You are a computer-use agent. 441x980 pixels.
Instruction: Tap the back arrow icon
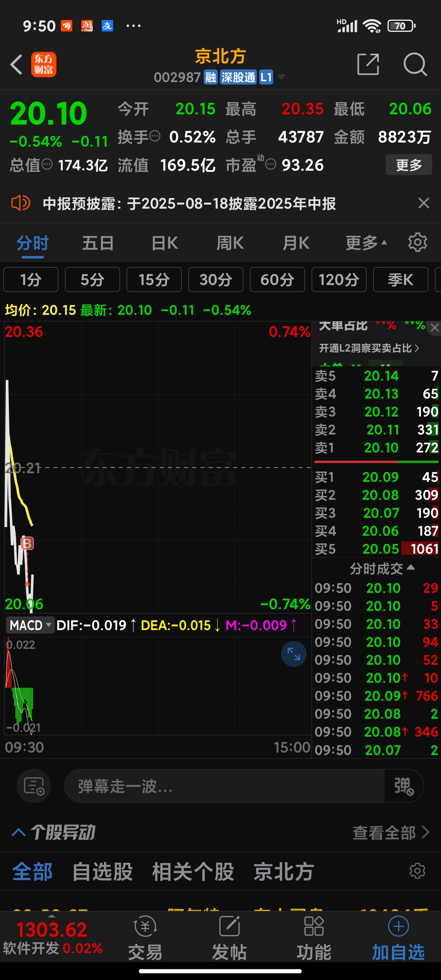(16, 65)
